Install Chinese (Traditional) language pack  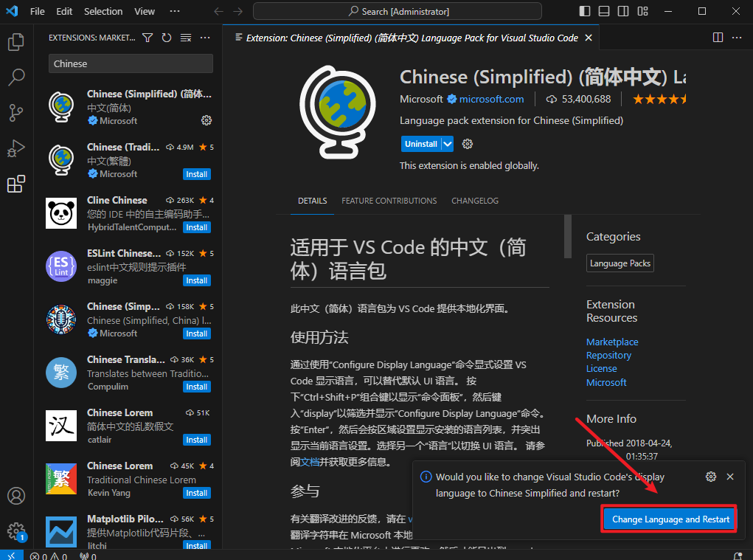pos(196,174)
